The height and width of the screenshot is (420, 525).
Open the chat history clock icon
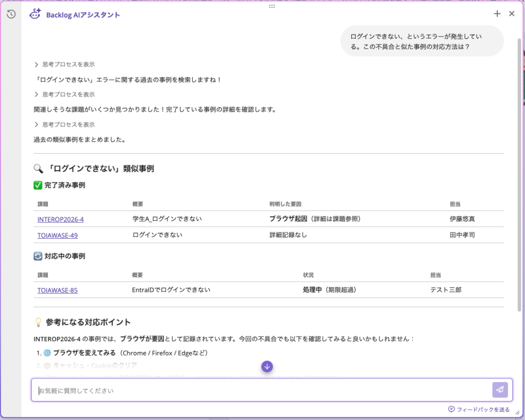tap(11, 14)
